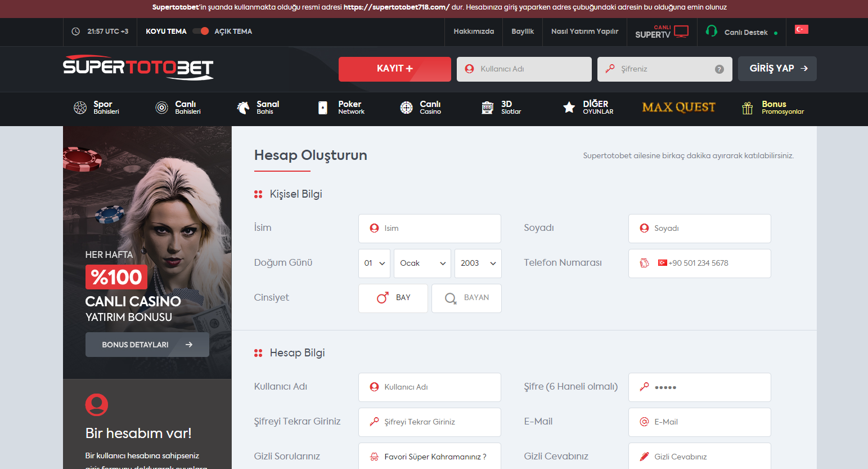Open Canlı Casino menu
Viewport: 868px width, 469px height.
pyautogui.click(x=421, y=108)
